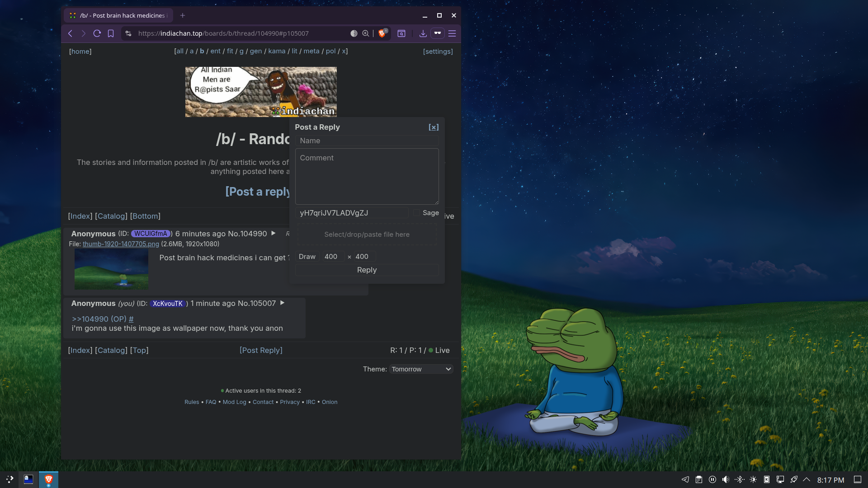Click the indiachan banner image

click(x=261, y=92)
